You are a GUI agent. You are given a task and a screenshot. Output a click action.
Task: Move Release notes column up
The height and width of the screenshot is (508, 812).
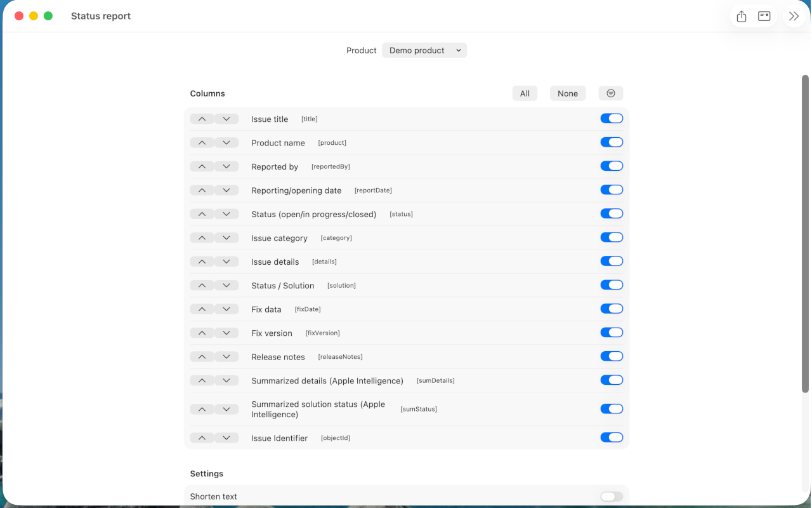coord(202,357)
